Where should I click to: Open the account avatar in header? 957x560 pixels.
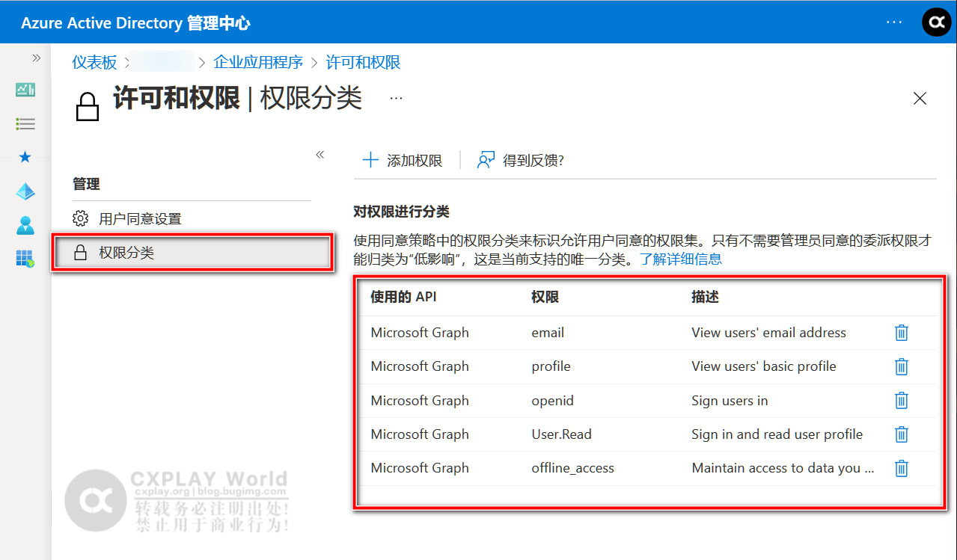tap(936, 22)
